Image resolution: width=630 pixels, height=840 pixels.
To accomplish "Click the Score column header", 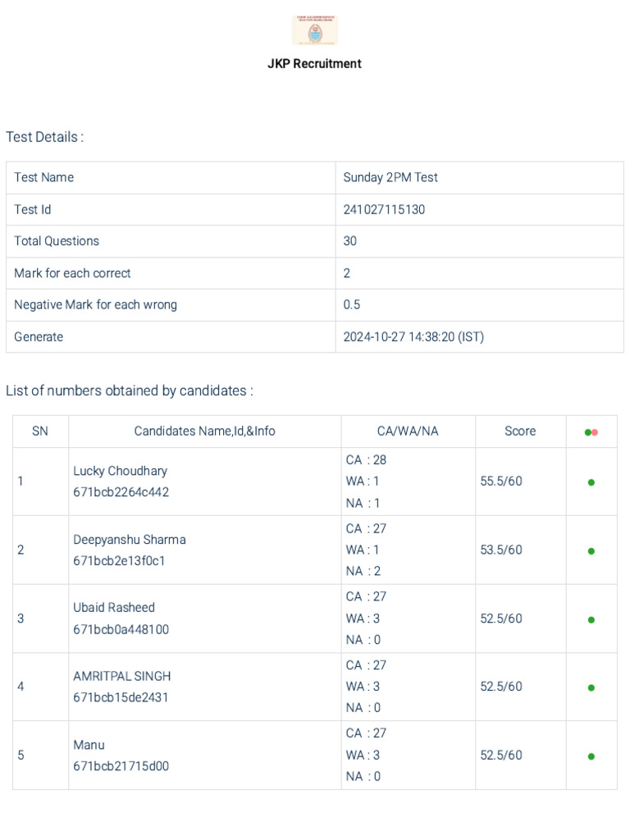I will [x=520, y=431].
